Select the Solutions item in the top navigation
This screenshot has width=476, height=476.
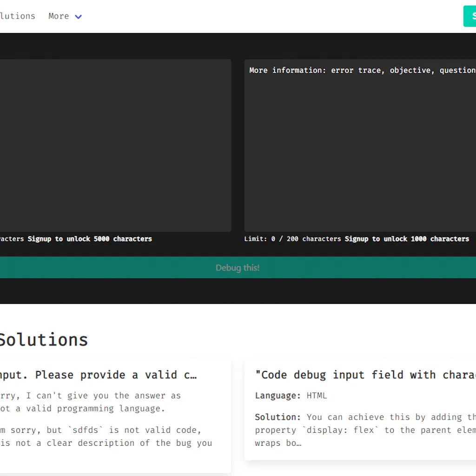18,16
